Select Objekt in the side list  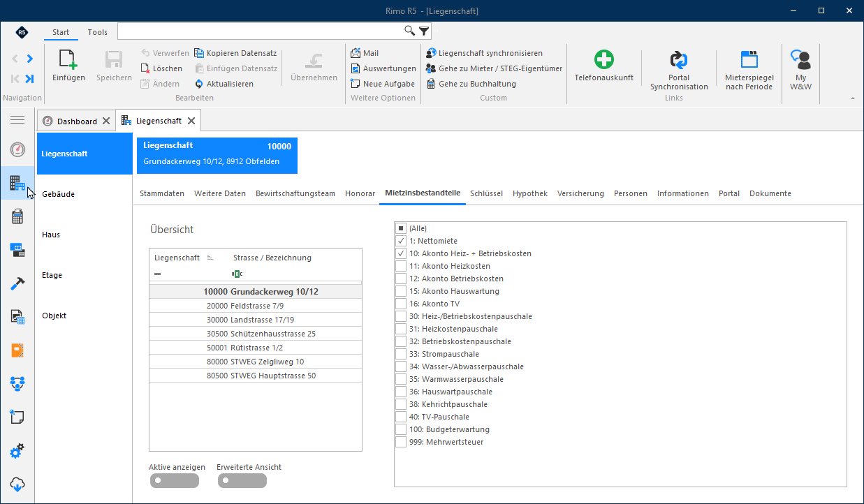[84, 316]
